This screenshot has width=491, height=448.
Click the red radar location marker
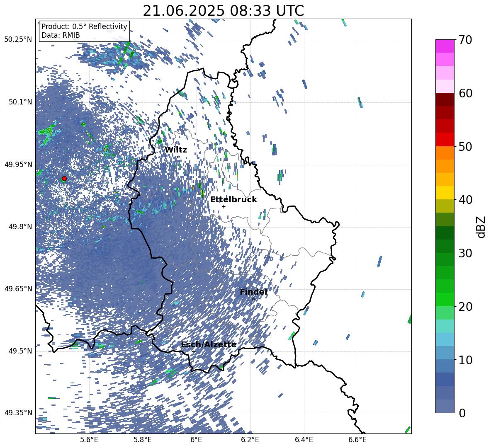click(64, 179)
